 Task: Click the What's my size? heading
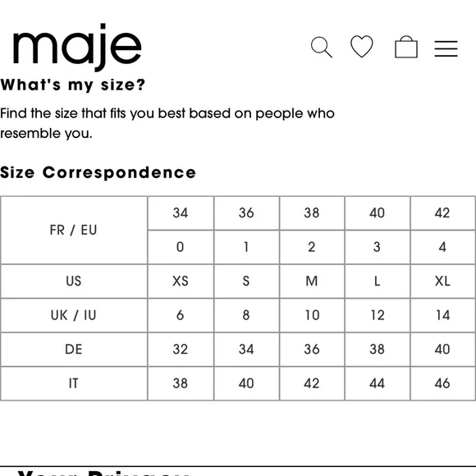pos(73,85)
